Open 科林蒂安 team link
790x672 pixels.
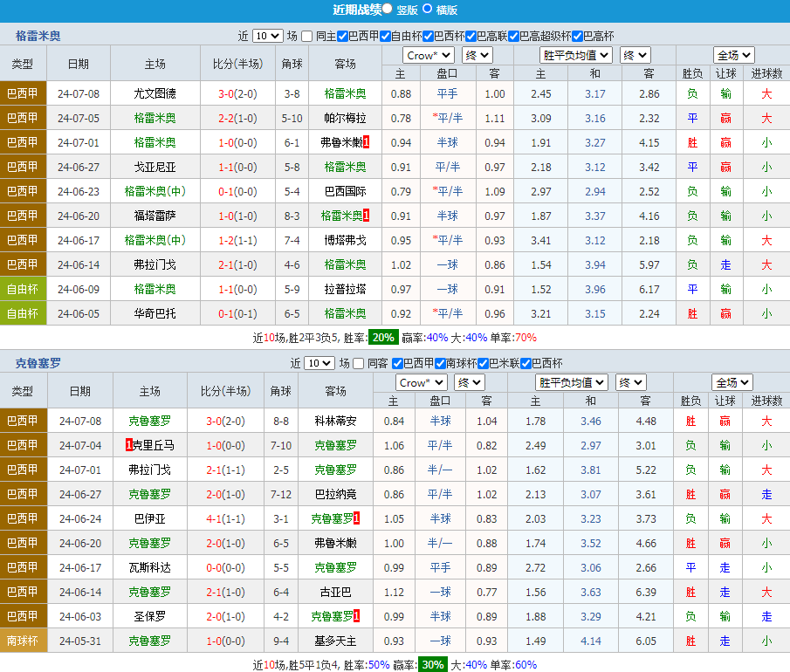pos(335,421)
